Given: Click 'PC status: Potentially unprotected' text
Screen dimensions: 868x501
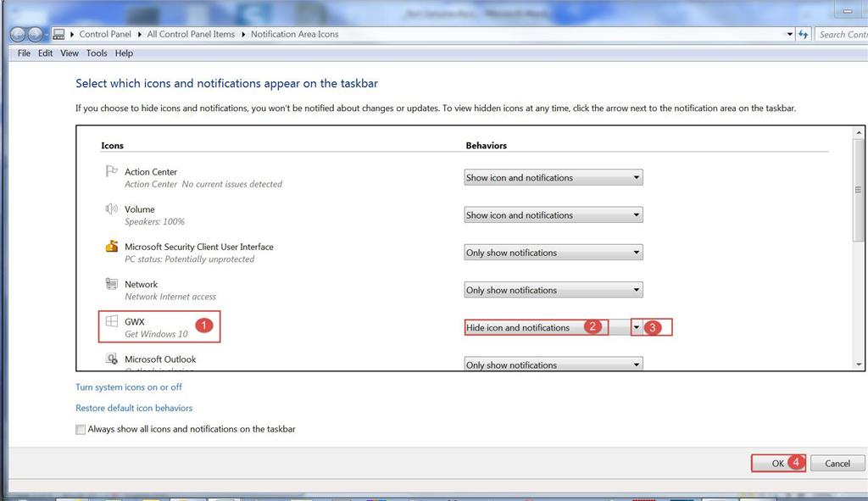Looking at the screenshot, I should tap(189, 259).
